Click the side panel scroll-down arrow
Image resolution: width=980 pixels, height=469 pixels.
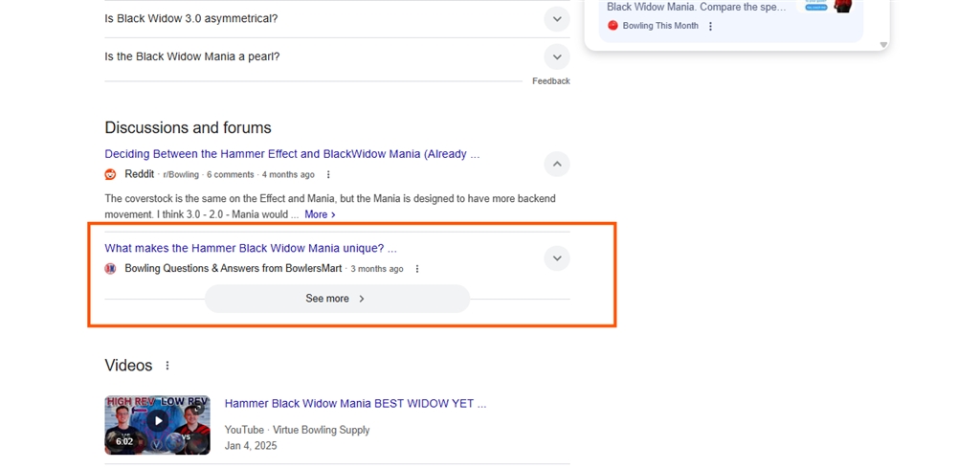tap(883, 44)
